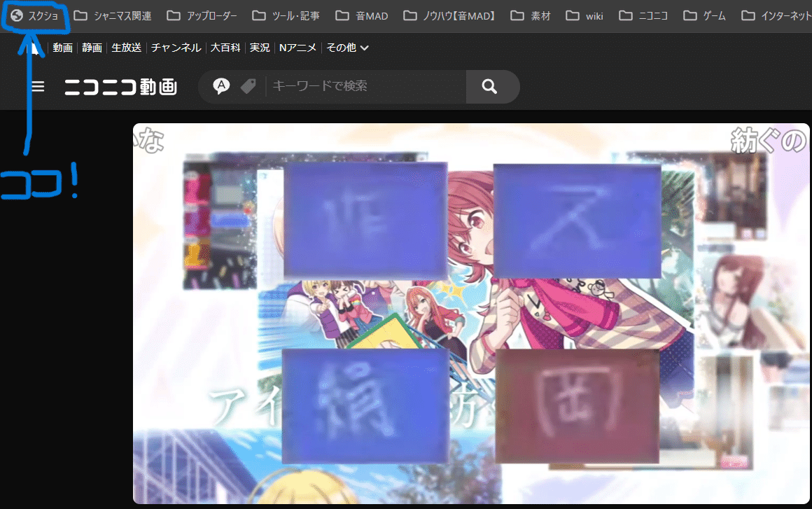Click the シャニマス関連 folder icon
The width and height of the screenshot is (812, 509).
[x=80, y=15]
